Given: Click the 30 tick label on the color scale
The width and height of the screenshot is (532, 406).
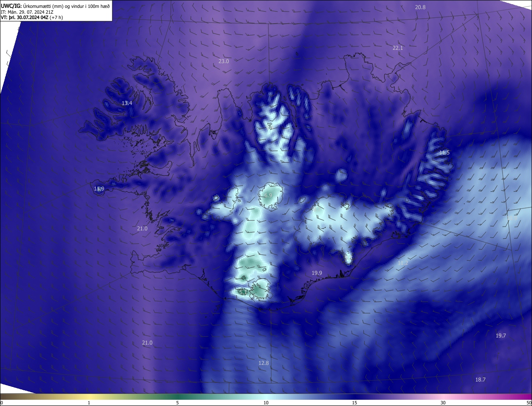Looking at the screenshot, I should pyautogui.click(x=443, y=403).
